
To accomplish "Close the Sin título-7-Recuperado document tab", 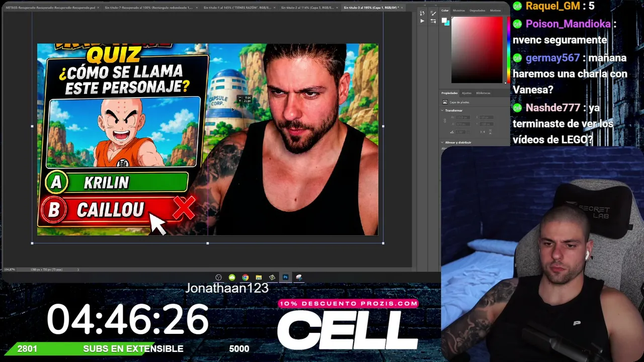I will 197,8.
